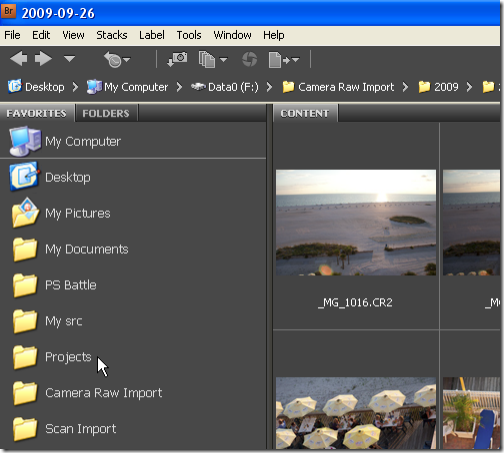This screenshot has width=504, height=453.
Task: Select the Scan Import label
Action: tap(81, 429)
